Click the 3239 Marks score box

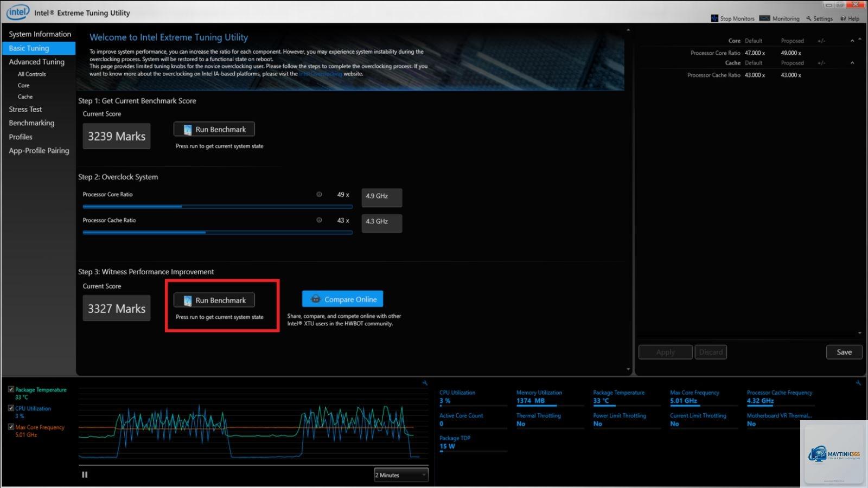117,136
